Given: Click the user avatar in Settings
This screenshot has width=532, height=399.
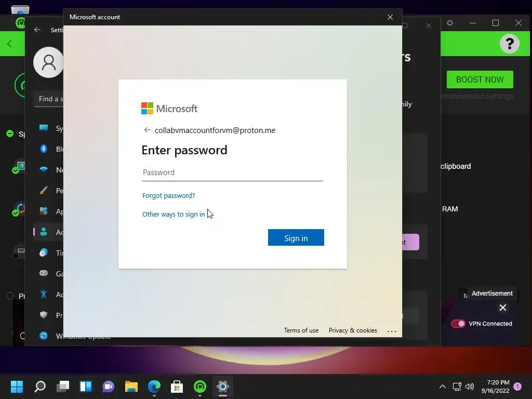Looking at the screenshot, I should click(48, 62).
